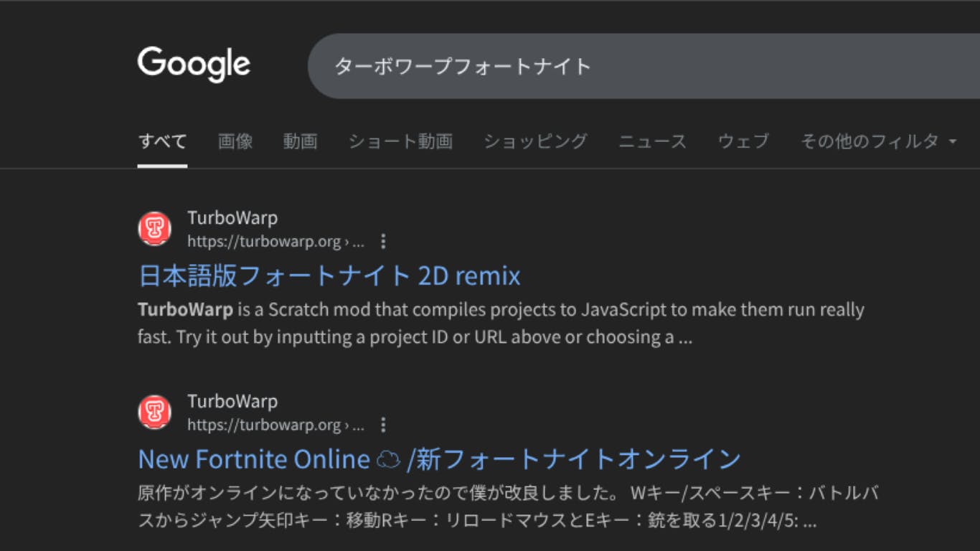The height and width of the screenshot is (551, 980).
Task: Open three-dot menu for New Fortnite Online result
Action: (383, 425)
